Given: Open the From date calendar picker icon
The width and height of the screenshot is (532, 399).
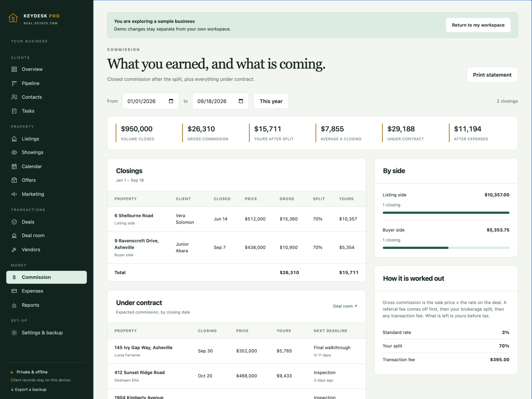Looking at the screenshot, I should (x=171, y=101).
